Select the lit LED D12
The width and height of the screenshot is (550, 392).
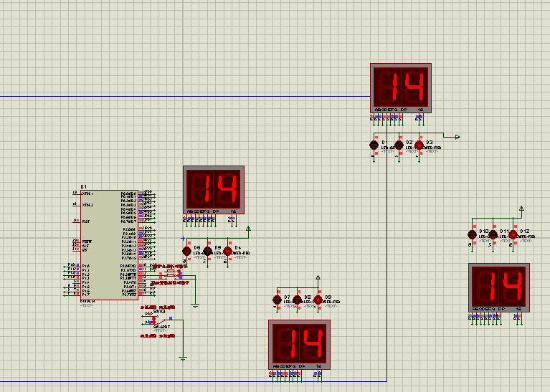click(513, 234)
